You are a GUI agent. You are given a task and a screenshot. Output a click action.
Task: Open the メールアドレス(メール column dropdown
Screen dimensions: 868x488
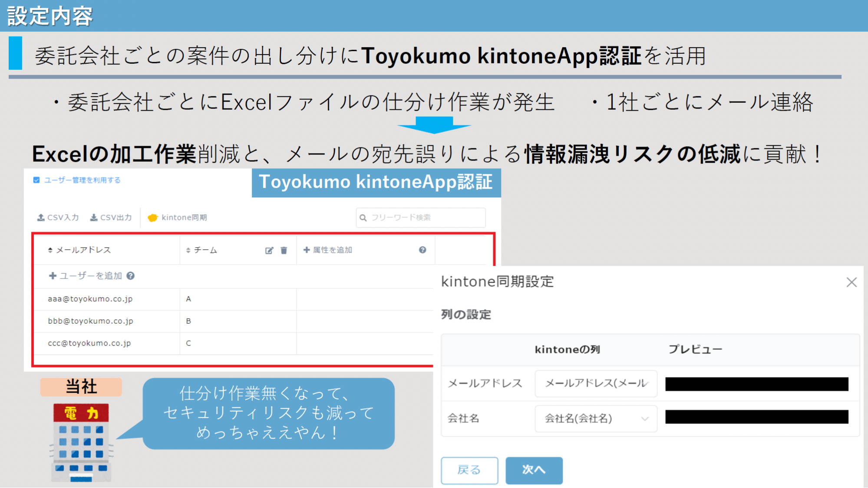point(596,383)
